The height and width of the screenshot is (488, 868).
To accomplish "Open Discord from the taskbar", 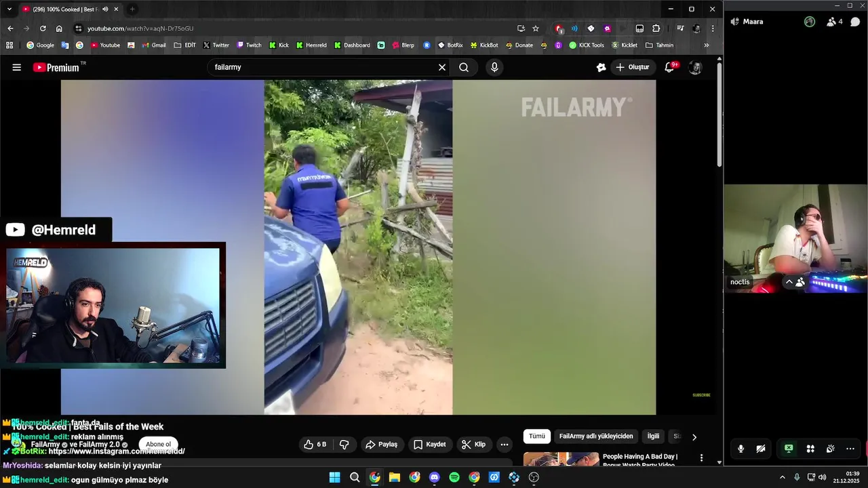I will (435, 477).
